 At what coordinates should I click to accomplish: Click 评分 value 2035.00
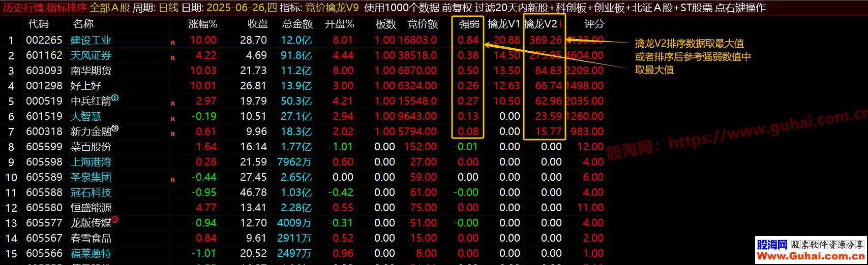[x=584, y=101]
